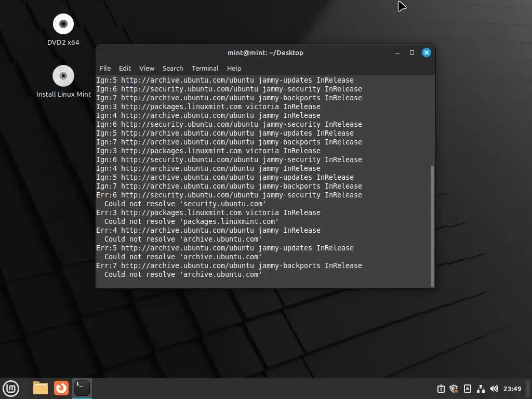The height and width of the screenshot is (399, 532).
Task: Open the Edit menu in Terminal
Action: pyautogui.click(x=125, y=68)
